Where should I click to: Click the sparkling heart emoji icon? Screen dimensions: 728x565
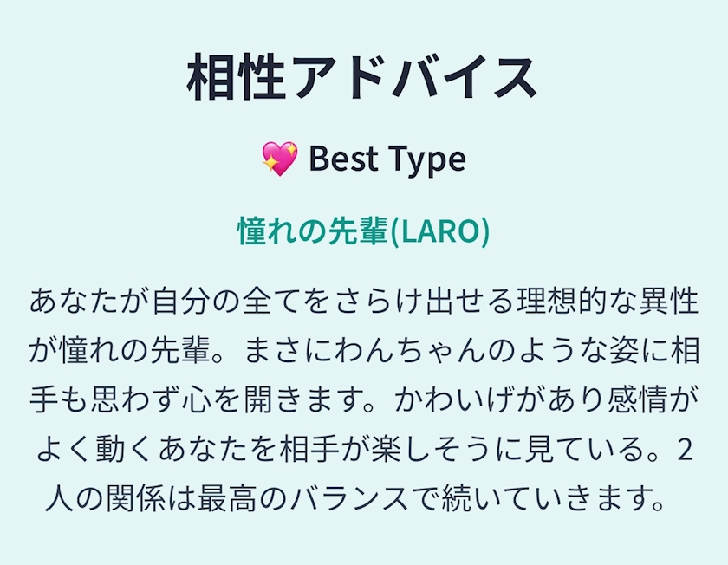pos(279,159)
